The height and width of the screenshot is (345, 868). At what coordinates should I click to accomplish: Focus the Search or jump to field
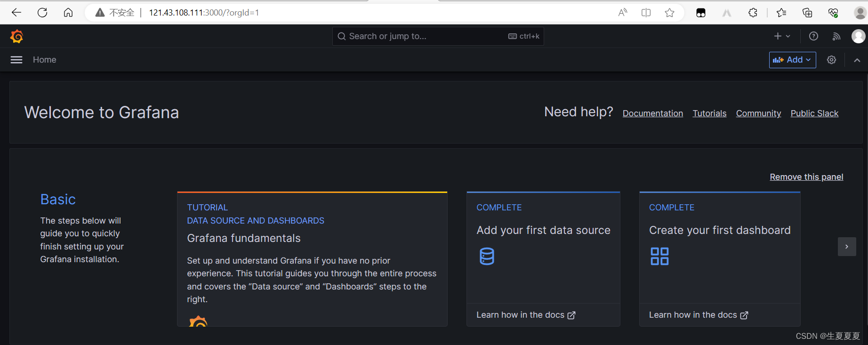click(438, 36)
